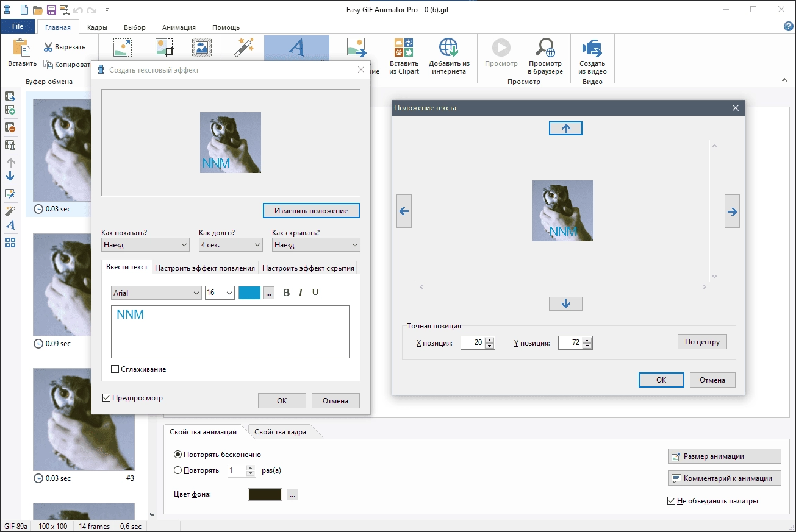The width and height of the screenshot is (796, 532).
Task: Click the dark Цвет фона color swatch
Action: coord(265,494)
